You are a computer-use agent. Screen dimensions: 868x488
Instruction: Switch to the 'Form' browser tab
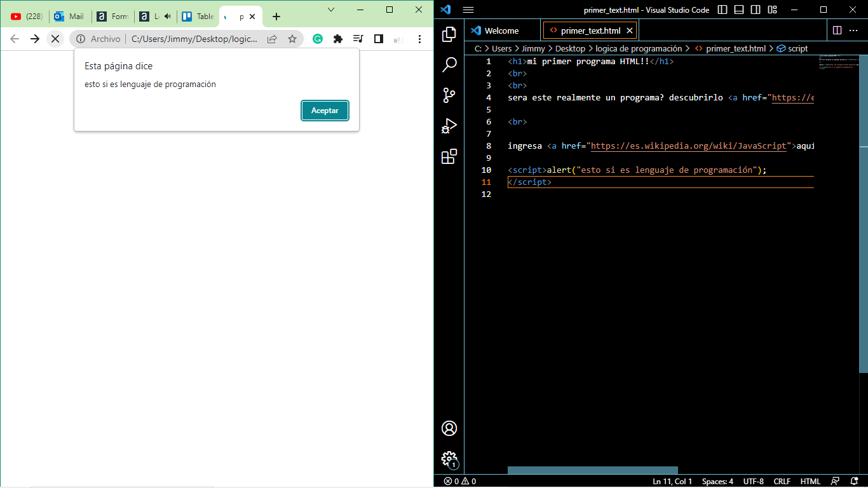click(x=112, y=17)
